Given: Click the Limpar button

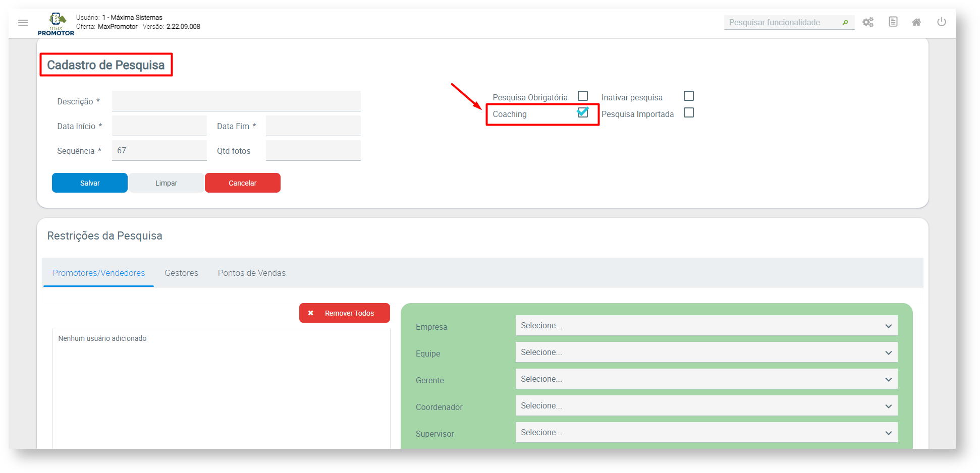Looking at the screenshot, I should (167, 183).
